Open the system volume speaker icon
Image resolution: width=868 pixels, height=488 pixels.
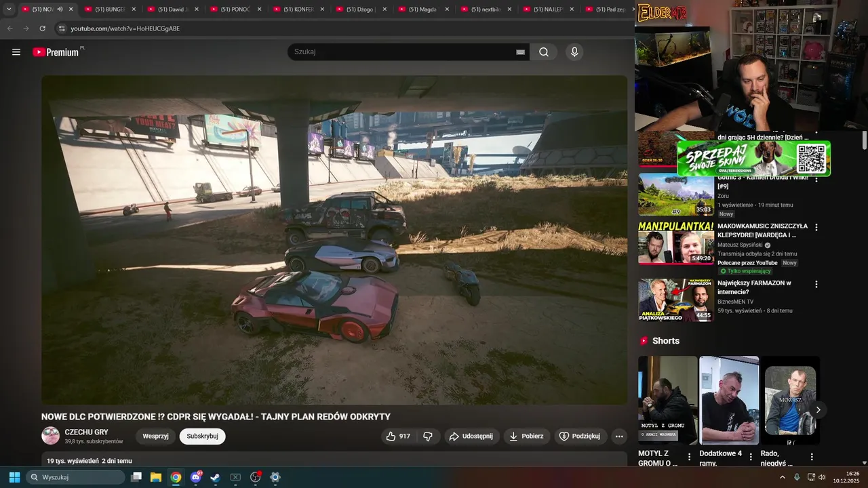822,477
